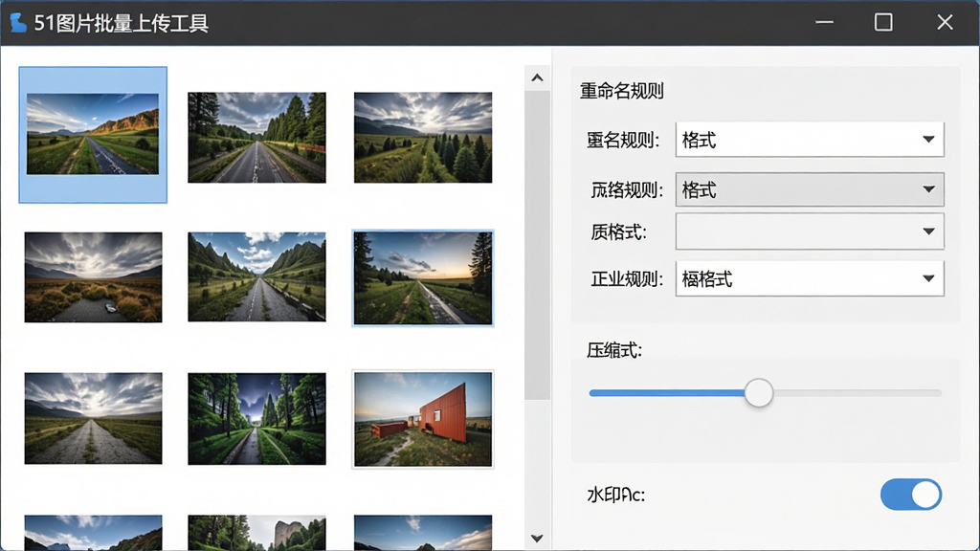Click the scroll down arrow of thumbnail list

click(x=537, y=538)
